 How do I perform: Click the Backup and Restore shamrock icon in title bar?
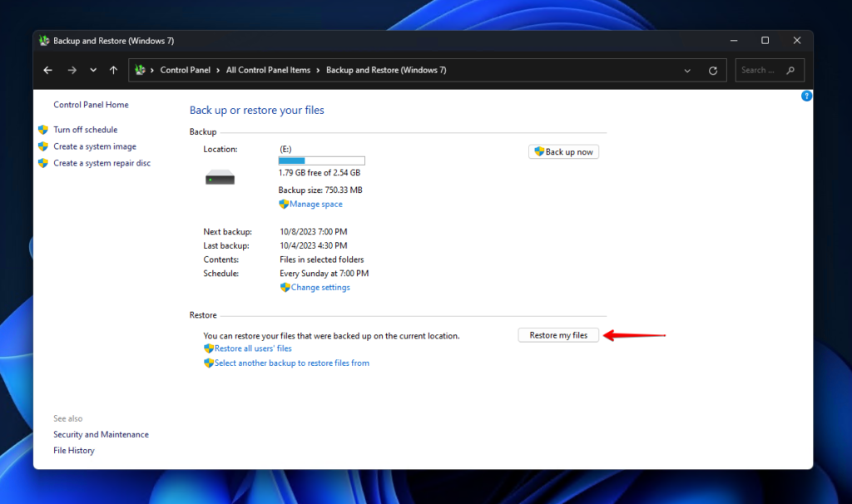(x=43, y=40)
